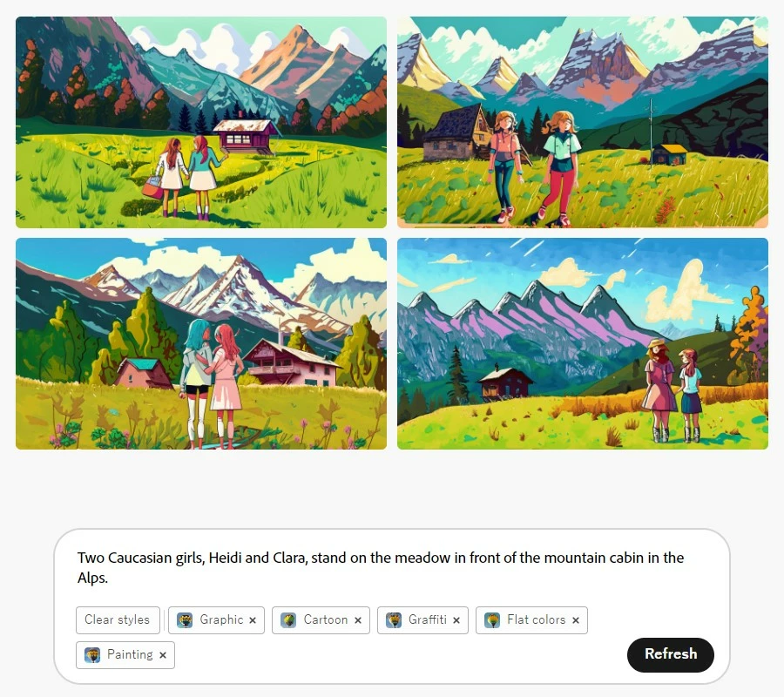Click the Clear styles button
The image size is (784, 697).
pyautogui.click(x=118, y=620)
